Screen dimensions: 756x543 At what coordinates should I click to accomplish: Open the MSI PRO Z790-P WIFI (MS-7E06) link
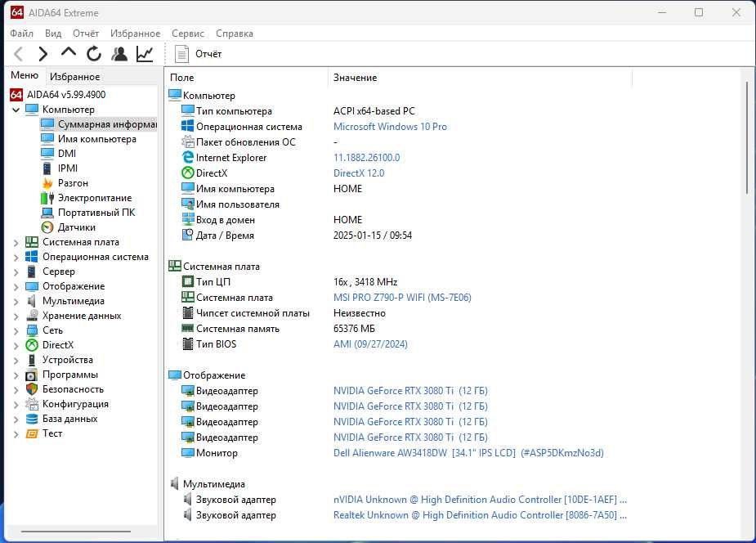pos(402,298)
